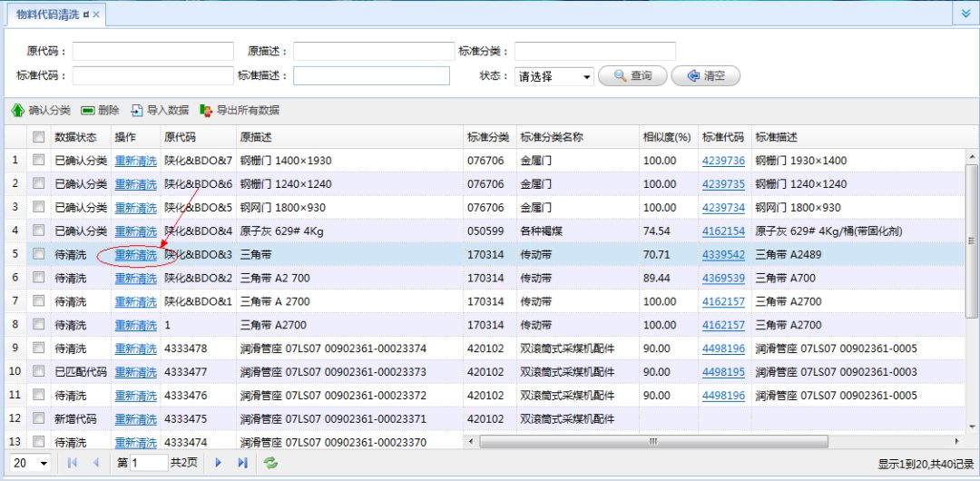Focus the 原代码 input field
The width and height of the screenshot is (980, 481).
tap(153, 52)
